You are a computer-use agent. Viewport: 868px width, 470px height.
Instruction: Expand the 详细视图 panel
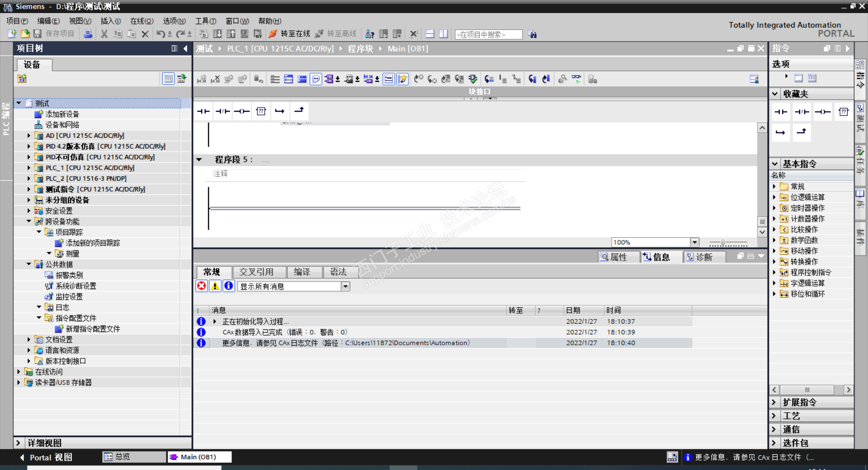[x=18, y=443]
